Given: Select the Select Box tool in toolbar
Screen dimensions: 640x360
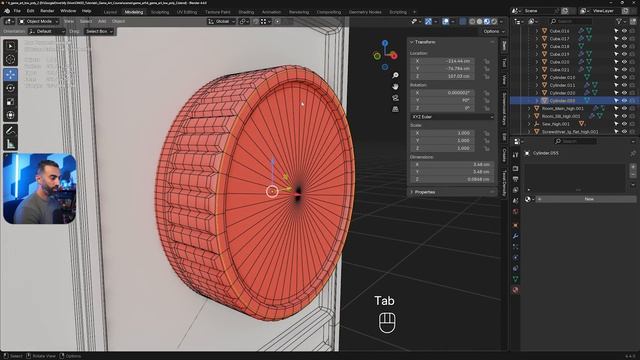Looking at the screenshot, I should pyautogui.click(x=11, y=46).
